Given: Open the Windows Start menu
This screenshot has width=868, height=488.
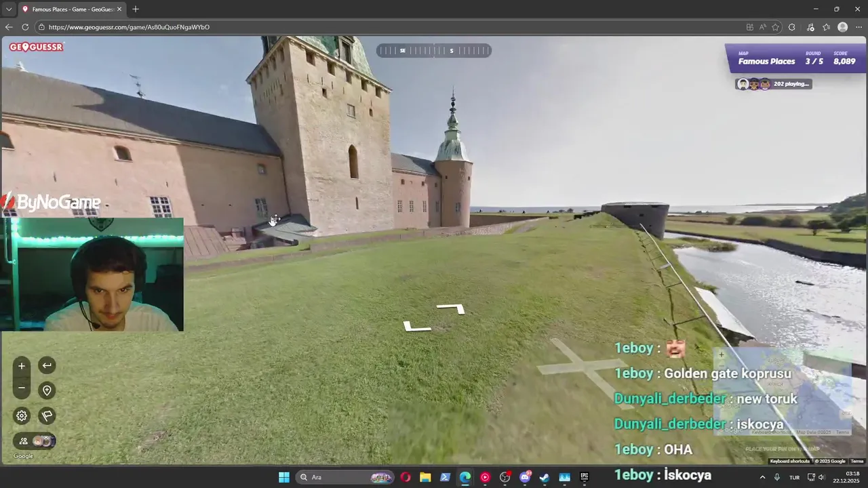Looking at the screenshot, I should click(284, 477).
